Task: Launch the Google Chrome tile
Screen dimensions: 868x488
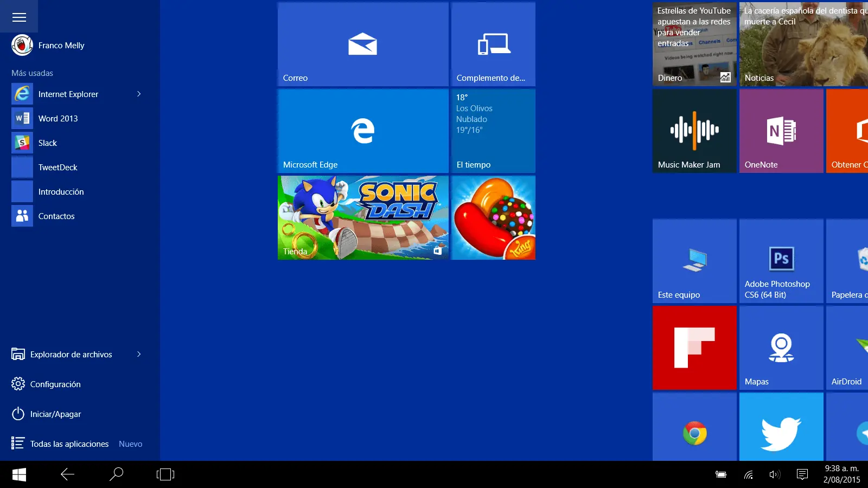Action: (694, 427)
